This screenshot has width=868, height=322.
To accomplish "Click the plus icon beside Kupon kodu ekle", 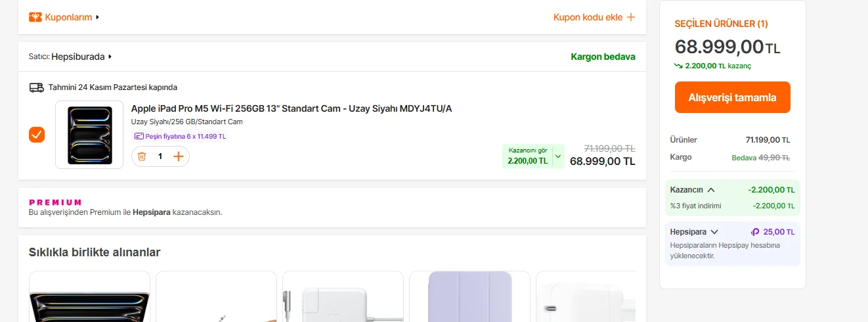I will click(x=631, y=17).
